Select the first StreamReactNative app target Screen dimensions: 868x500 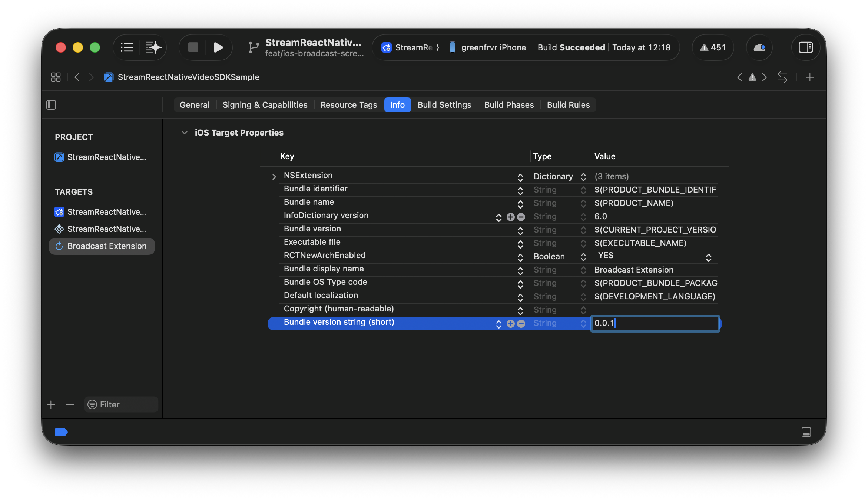tap(101, 212)
